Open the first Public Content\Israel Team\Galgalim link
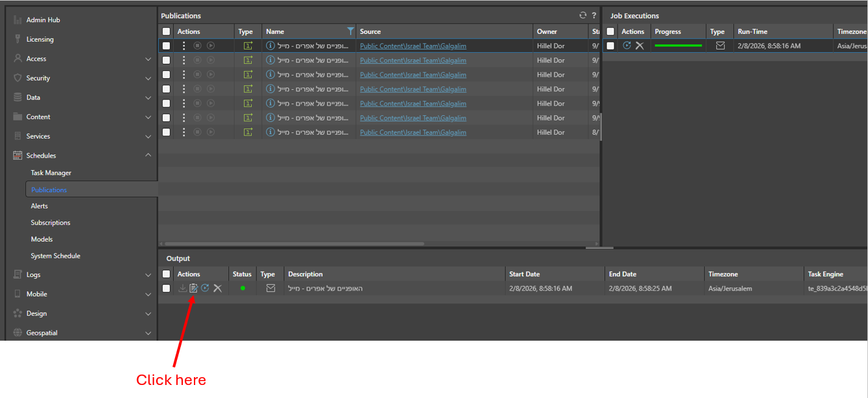 [413, 46]
